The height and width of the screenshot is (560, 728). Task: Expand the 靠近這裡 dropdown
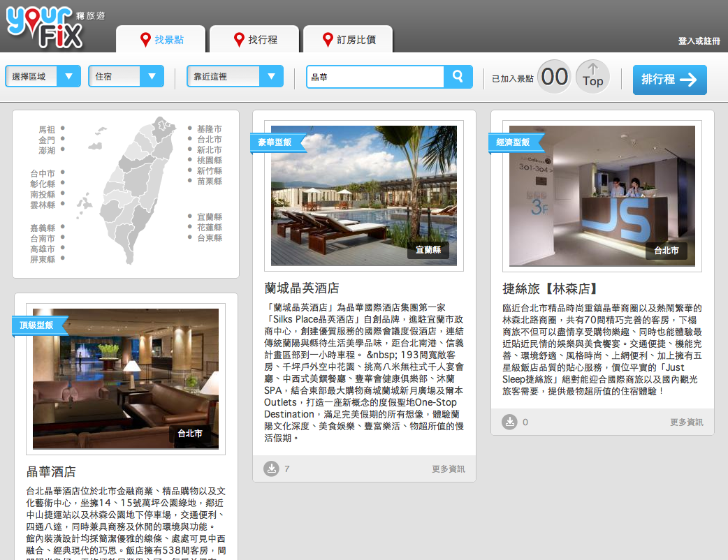pos(235,77)
